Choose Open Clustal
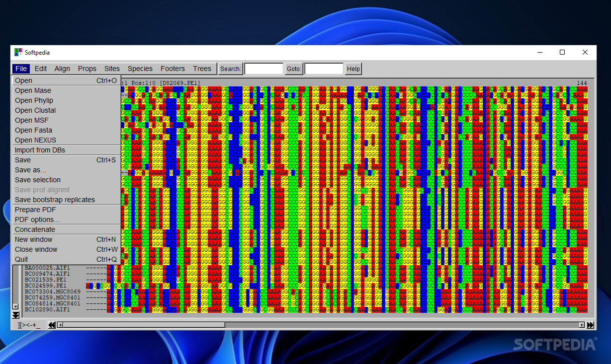The height and width of the screenshot is (364, 611). [x=67, y=110]
